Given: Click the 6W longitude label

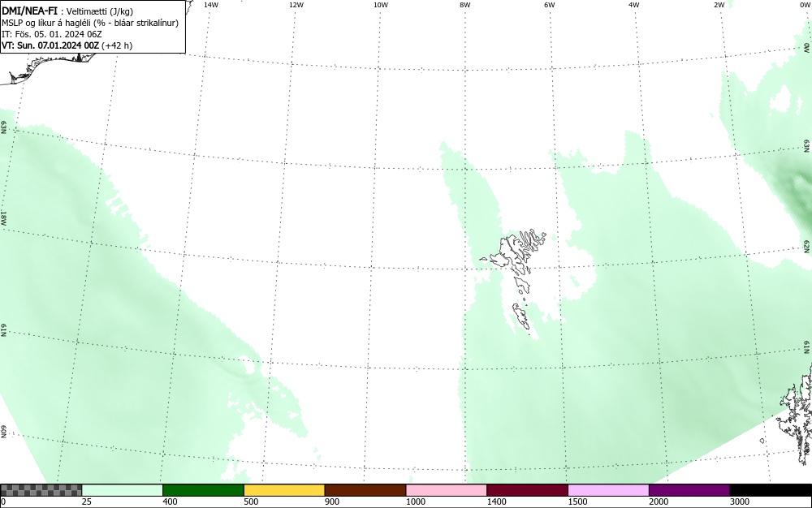Looking at the screenshot, I should [x=550, y=5].
